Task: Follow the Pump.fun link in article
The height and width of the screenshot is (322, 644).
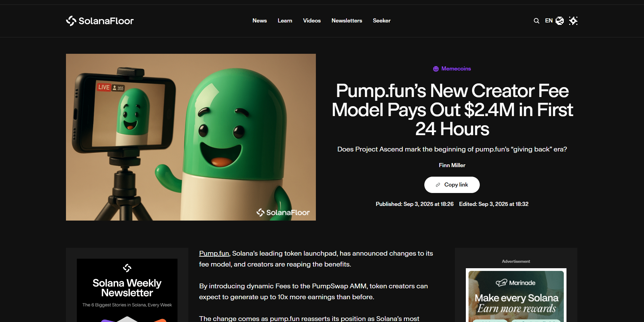Action: click(x=214, y=254)
